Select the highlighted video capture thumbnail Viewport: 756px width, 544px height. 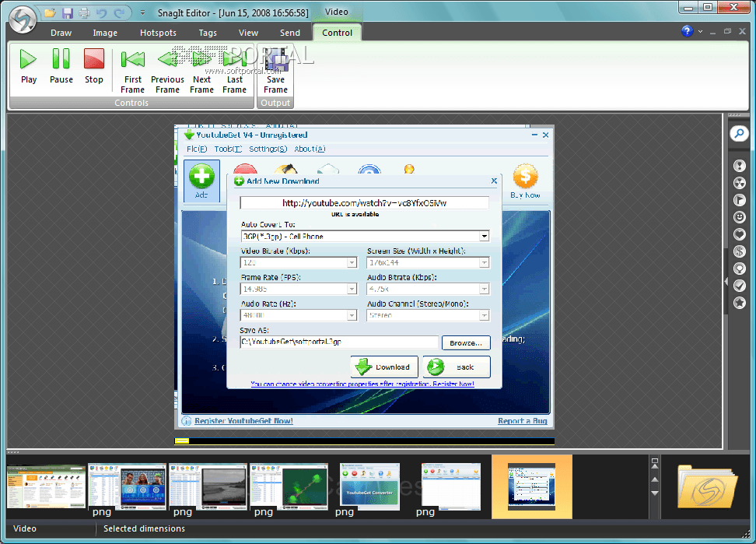pos(532,486)
